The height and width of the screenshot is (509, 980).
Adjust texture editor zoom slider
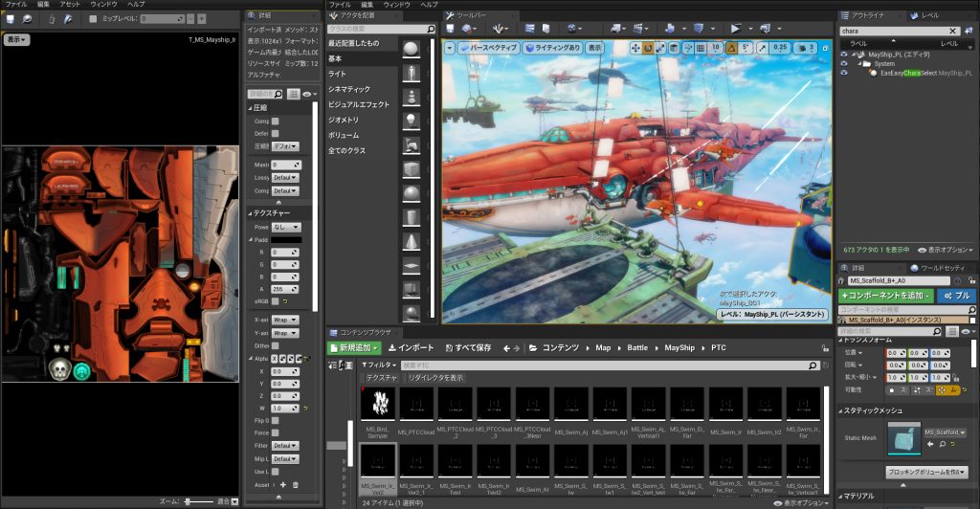click(199, 501)
